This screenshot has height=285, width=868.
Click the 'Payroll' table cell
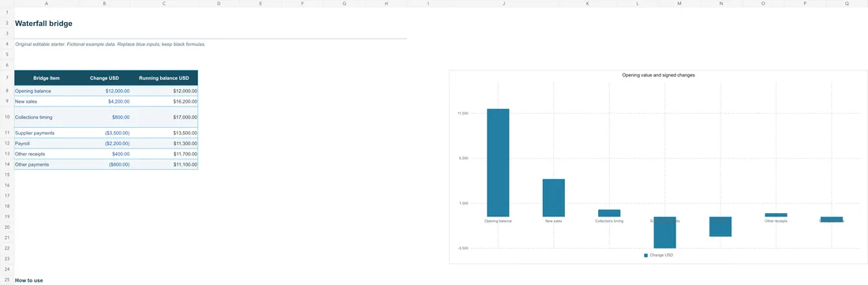(47, 144)
